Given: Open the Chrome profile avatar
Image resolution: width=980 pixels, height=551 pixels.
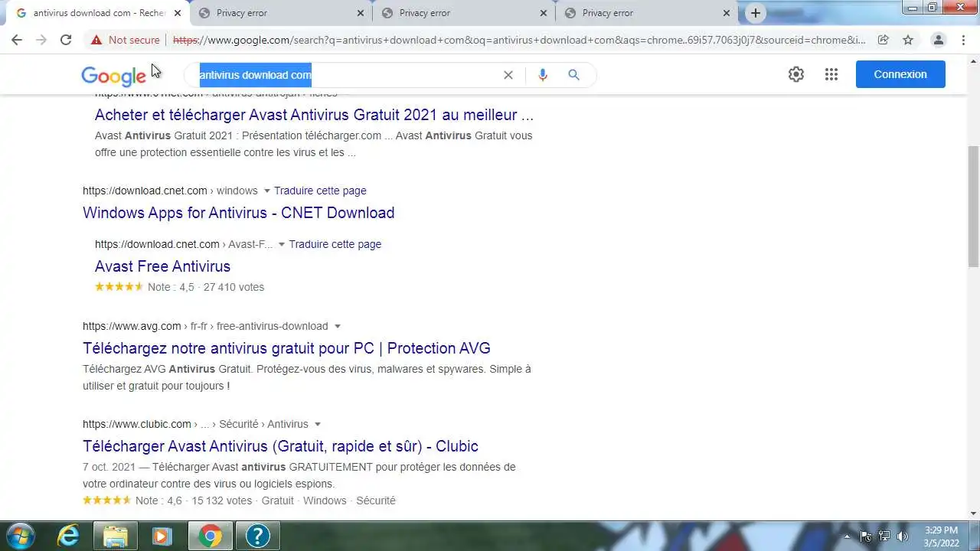Looking at the screenshot, I should [x=938, y=40].
